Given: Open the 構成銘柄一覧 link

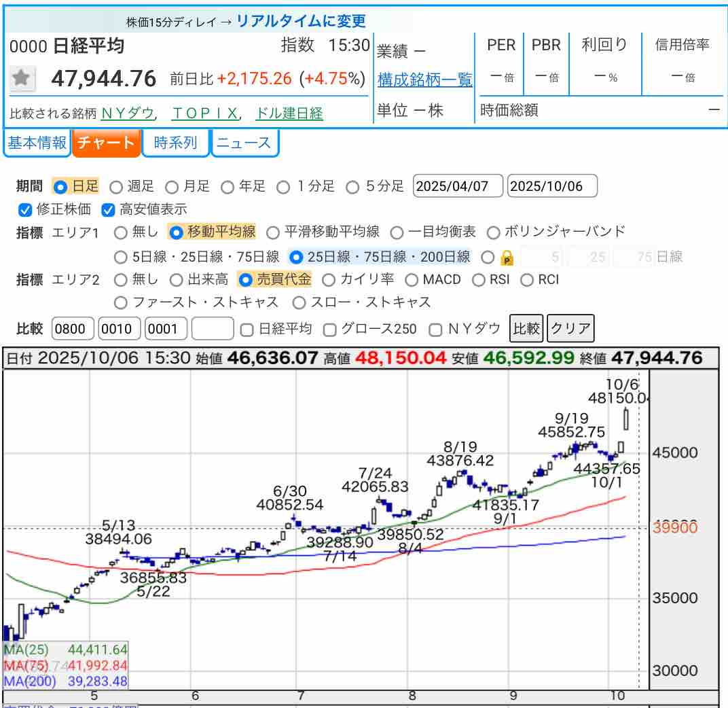Looking at the screenshot, I should click(424, 80).
